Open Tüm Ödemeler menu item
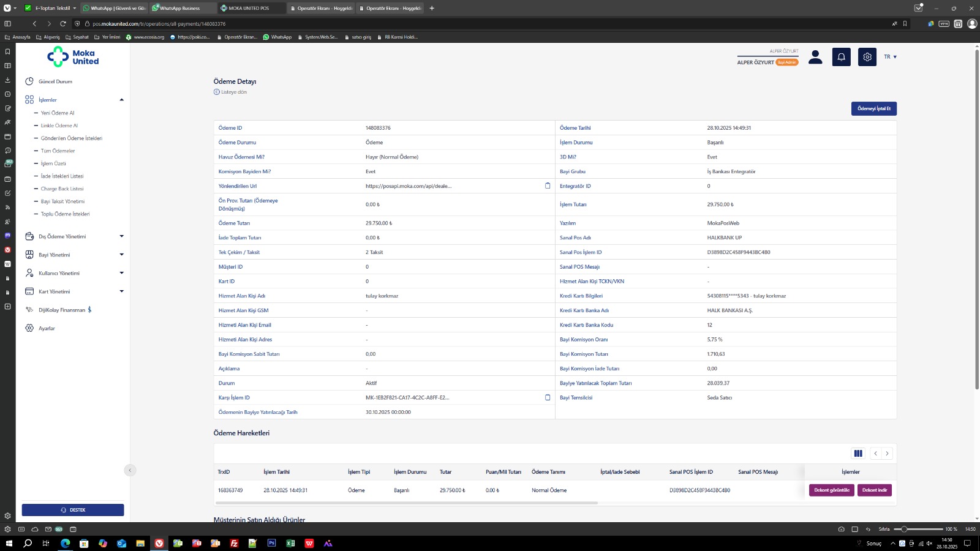 click(58, 151)
